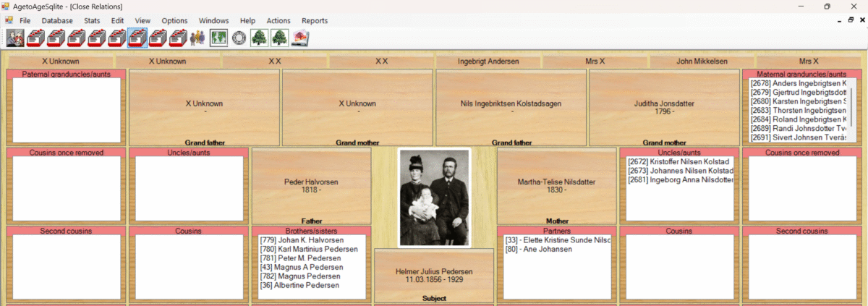
Task: Select [2689] Randi Johnsdotter entry
Action: 799,128
